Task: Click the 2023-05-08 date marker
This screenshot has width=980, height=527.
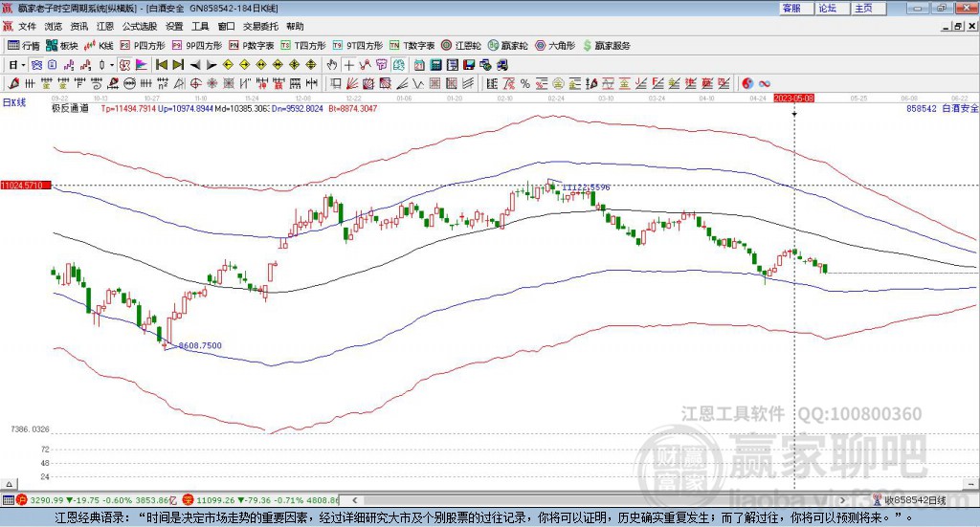Action: pyautogui.click(x=793, y=99)
